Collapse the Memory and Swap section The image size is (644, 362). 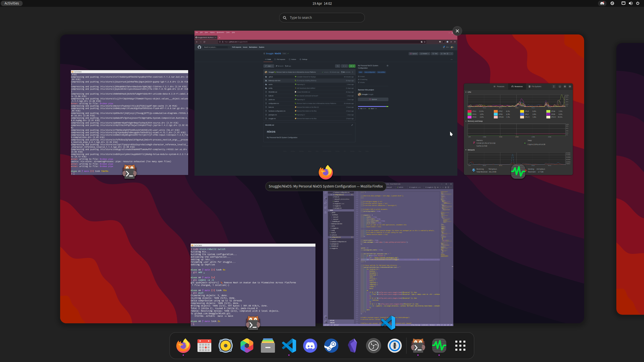(466, 121)
